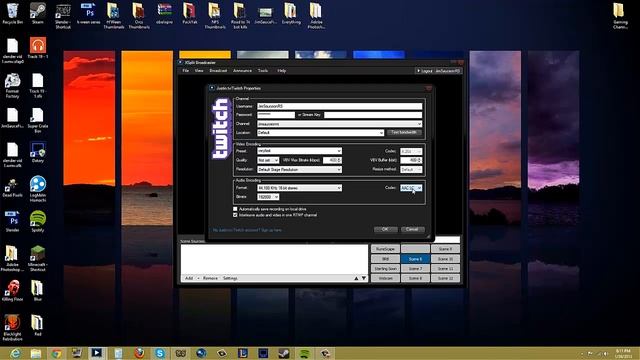Open the Red folder on desktop
Viewport: 640px width, 360px height.
(38, 325)
